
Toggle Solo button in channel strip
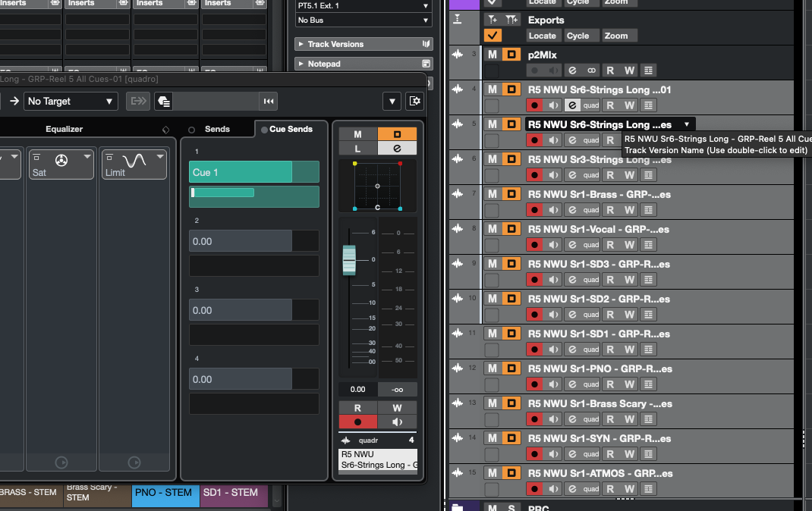coord(397,134)
